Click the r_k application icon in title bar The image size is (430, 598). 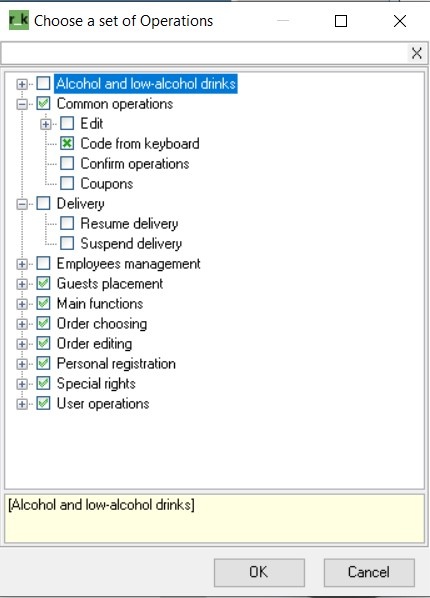[x=19, y=20]
